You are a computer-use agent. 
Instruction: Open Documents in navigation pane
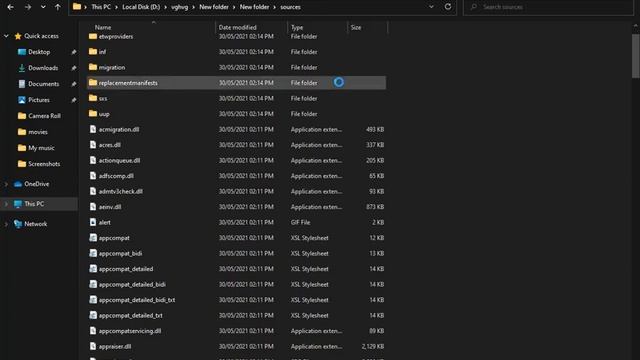[x=44, y=84]
